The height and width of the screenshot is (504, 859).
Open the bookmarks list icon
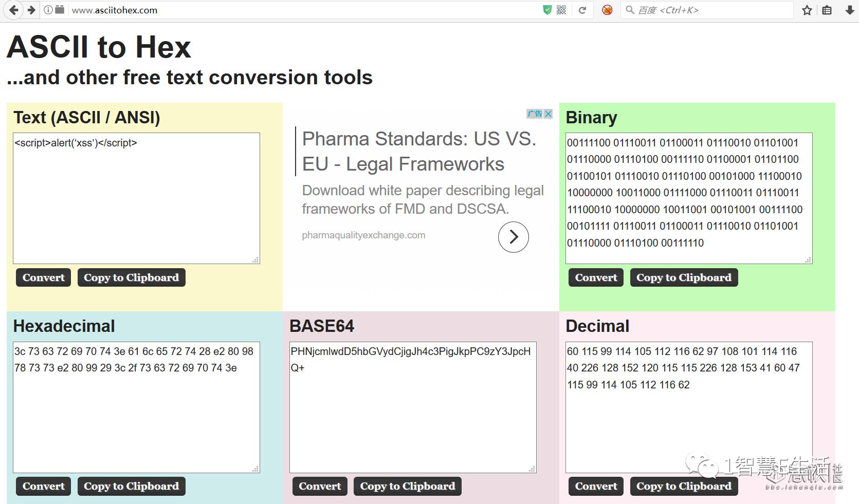[x=827, y=10]
